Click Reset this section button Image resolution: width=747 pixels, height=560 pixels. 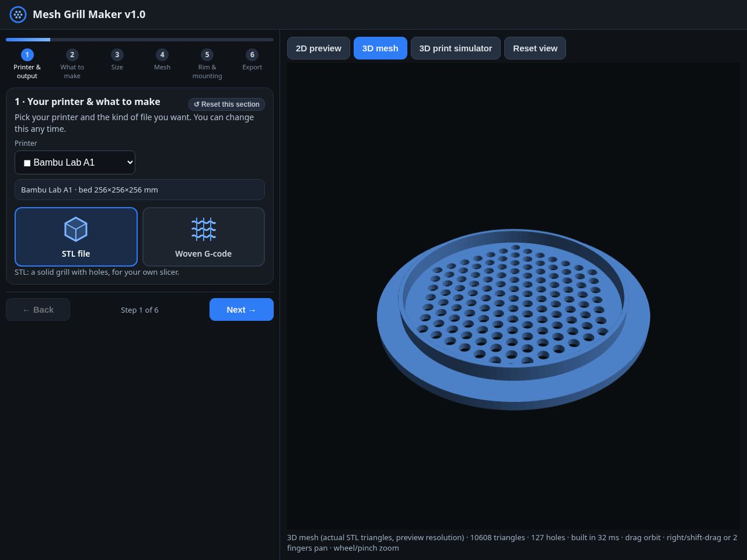click(x=226, y=104)
